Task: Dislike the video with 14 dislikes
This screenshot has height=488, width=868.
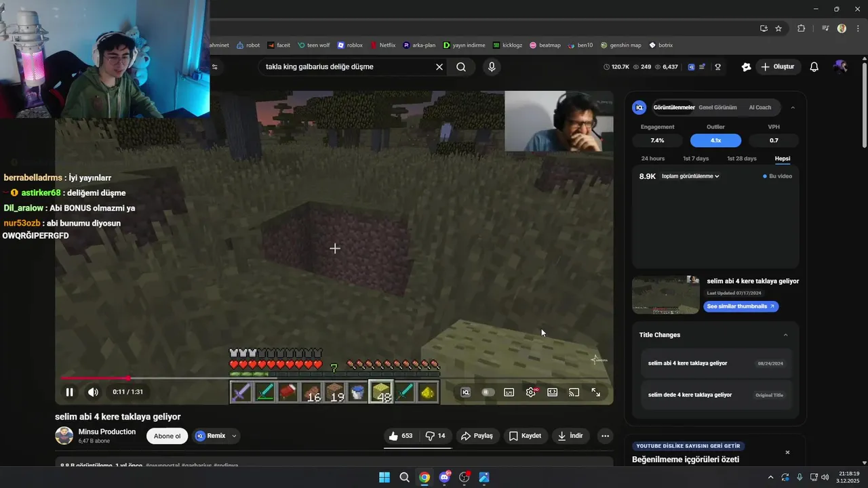Action: coord(435,436)
